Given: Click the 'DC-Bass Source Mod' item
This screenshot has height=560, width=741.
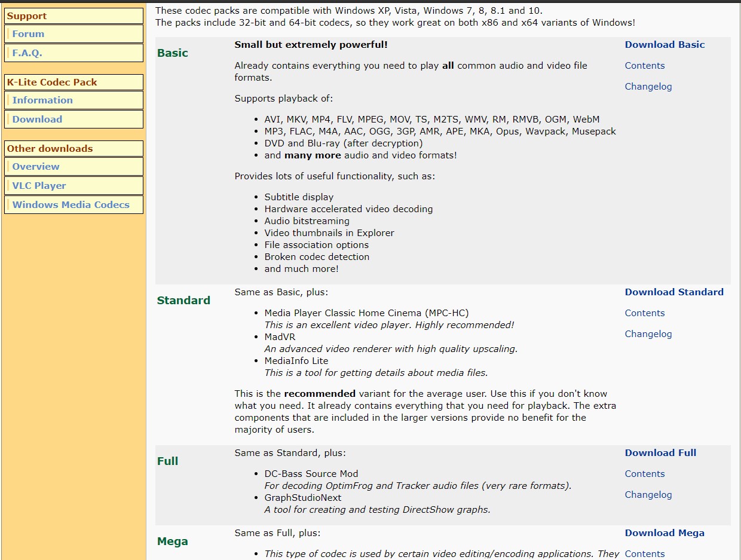Looking at the screenshot, I should coord(311,474).
